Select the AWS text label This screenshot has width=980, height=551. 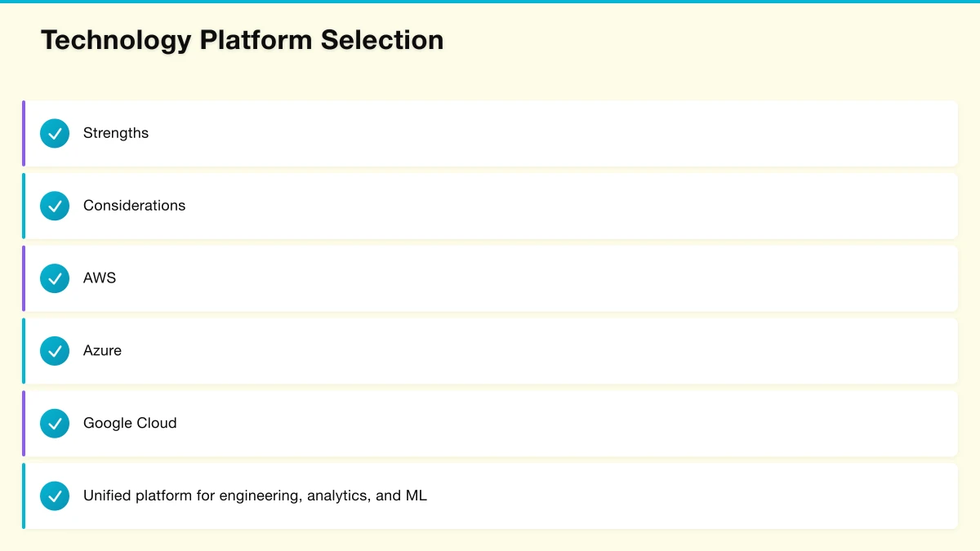pyautogui.click(x=100, y=278)
